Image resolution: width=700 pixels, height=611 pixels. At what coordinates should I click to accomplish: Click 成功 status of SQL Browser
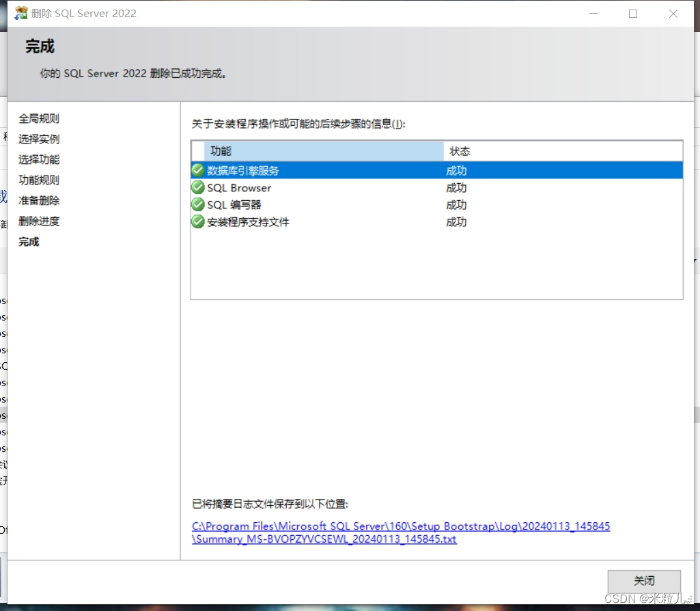456,187
